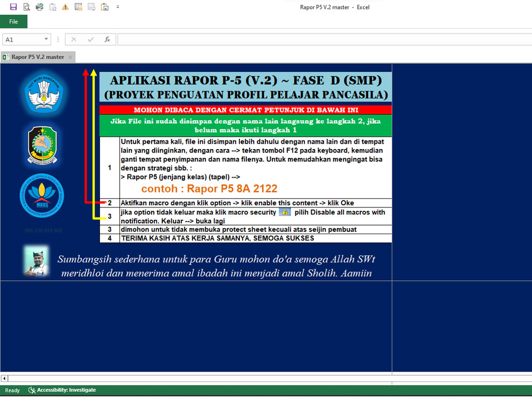Open the File tab
The height and width of the screenshot is (399, 532).
tap(14, 22)
